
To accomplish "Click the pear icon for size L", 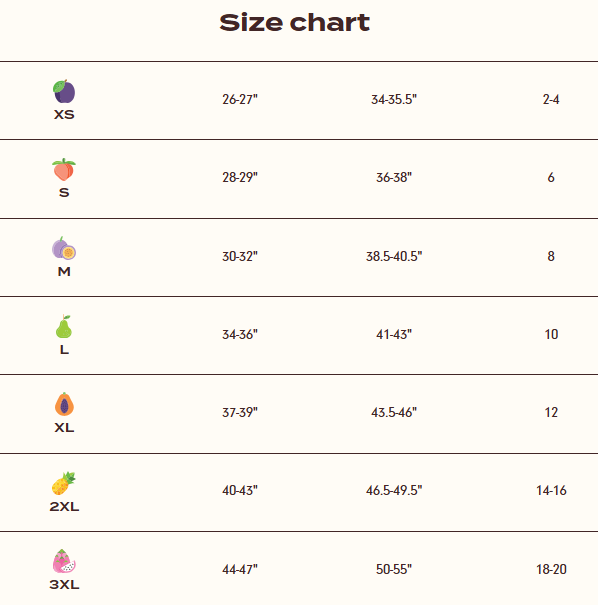I will [64, 326].
